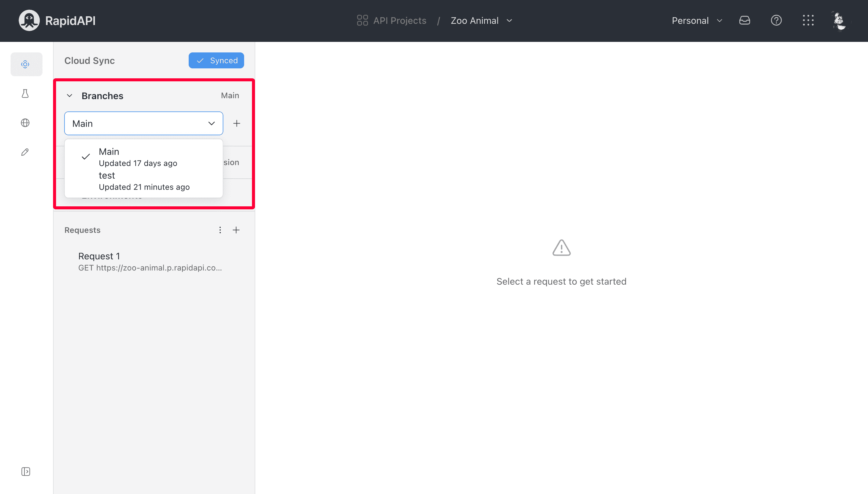Screen dimensions: 868x494
Task: Click the GET zoo-animal URL text
Action: pyautogui.click(x=150, y=268)
